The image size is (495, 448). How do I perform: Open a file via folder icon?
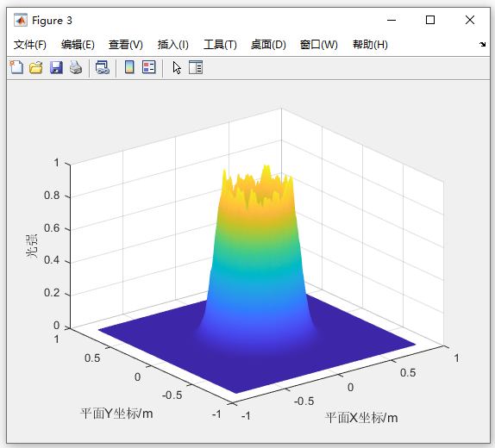tap(36, 67)
